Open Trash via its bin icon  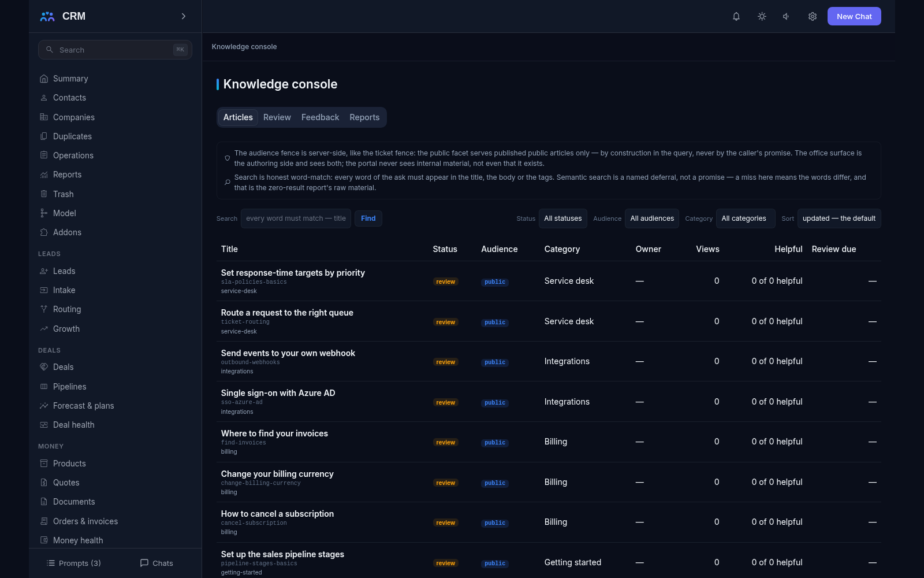(44, 194)
